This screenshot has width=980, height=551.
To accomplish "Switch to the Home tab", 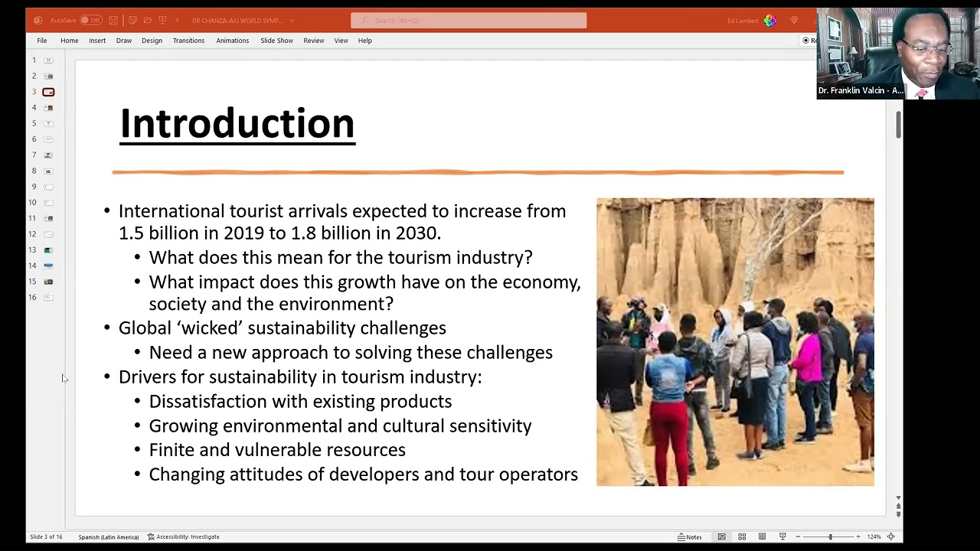I will [x=70, y=41].
